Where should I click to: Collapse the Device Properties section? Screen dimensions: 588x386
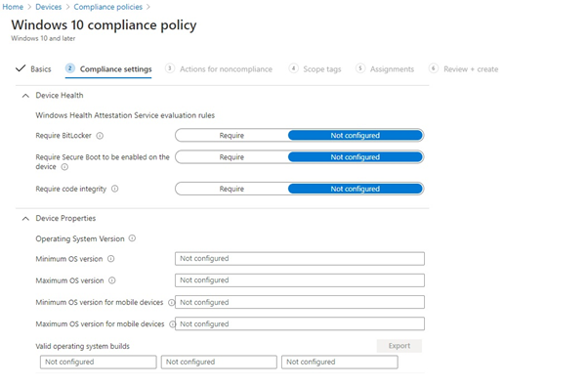pyautogui.click(x=25, y=219)
